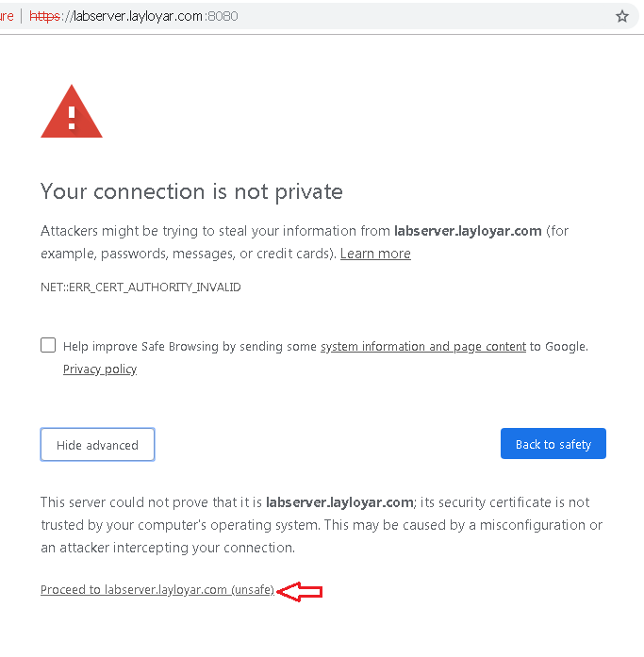This screenshot has height=657, width=644.
Task: Click bold labserver.layloyar.com in the attackers warning
Action: pos(468,231)
